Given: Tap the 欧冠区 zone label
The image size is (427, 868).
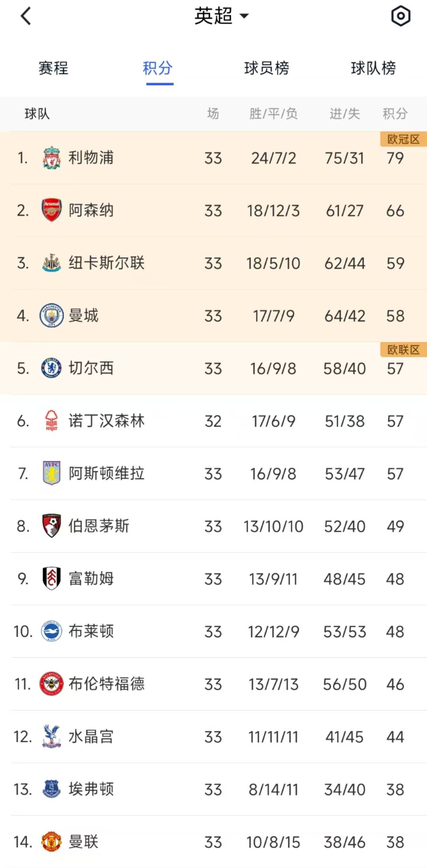Looking at the screenshot, I should coord(403,139).
